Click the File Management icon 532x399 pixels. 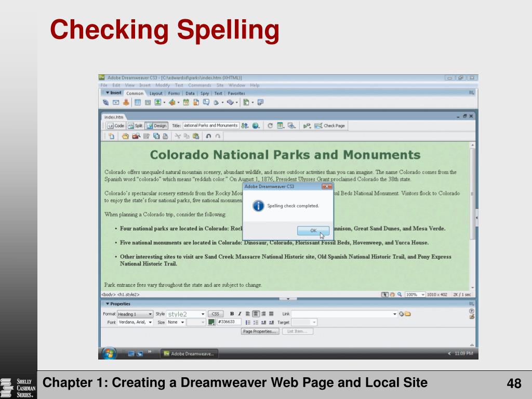tap(245, 126)
